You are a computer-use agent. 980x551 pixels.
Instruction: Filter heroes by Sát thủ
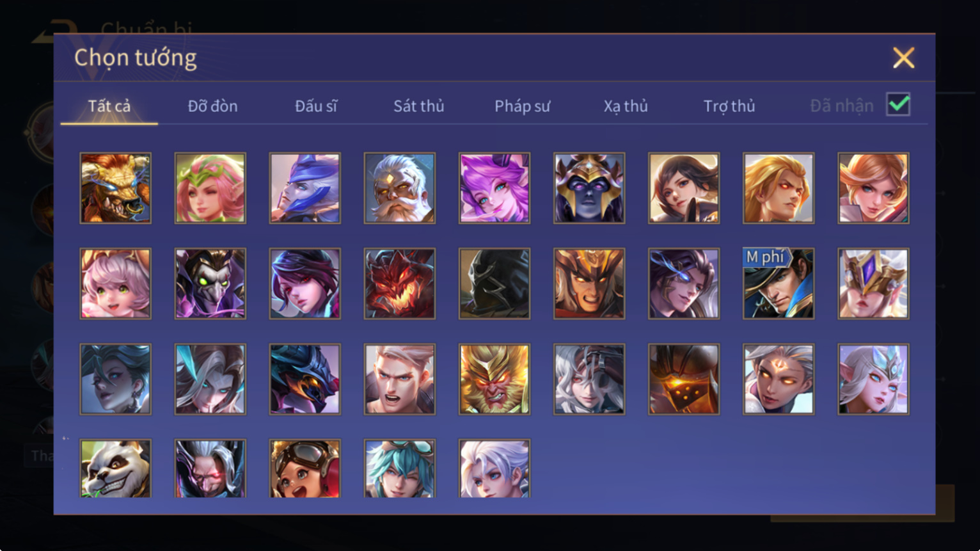pyautogui.click(x=419, y=106)
